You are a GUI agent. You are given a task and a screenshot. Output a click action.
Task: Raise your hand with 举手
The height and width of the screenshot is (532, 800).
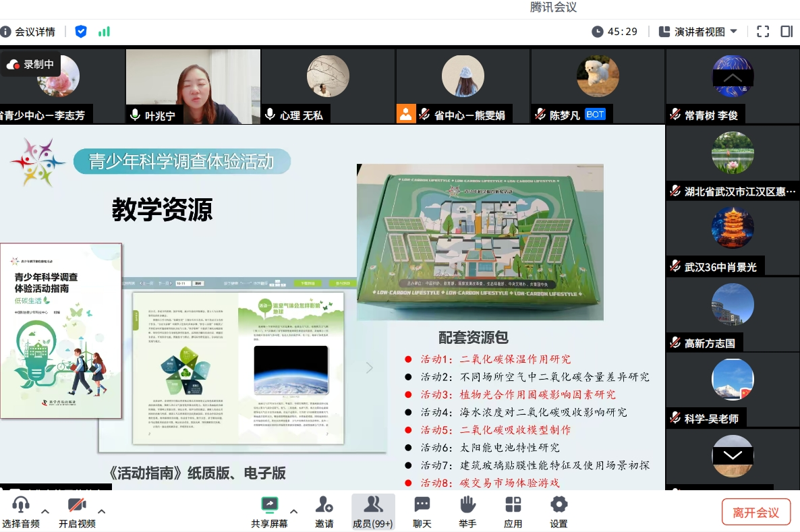click(x=467, y=510)
